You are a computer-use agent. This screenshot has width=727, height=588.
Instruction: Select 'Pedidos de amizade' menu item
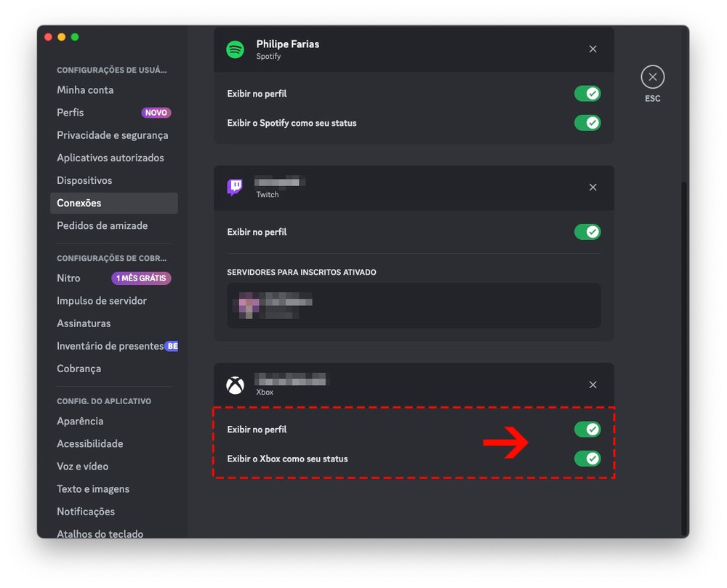click(x=103, y=226)
